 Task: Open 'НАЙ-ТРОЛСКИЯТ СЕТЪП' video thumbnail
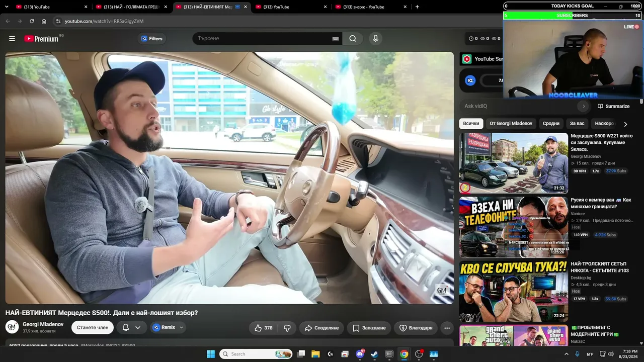click(514, 291)
